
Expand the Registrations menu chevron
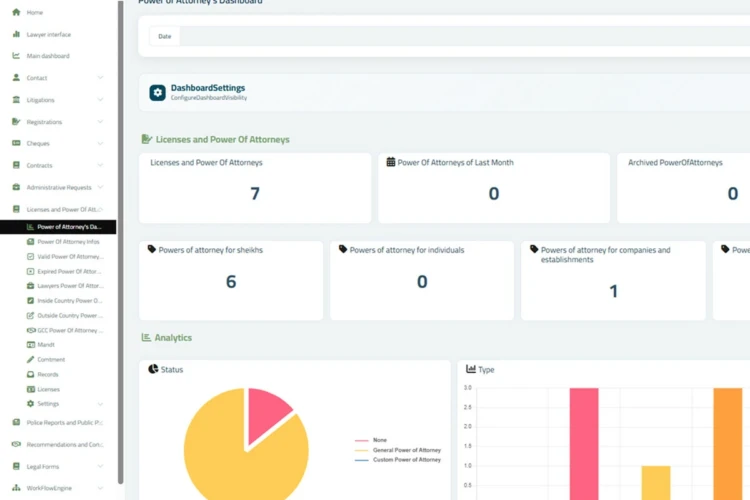100,122
